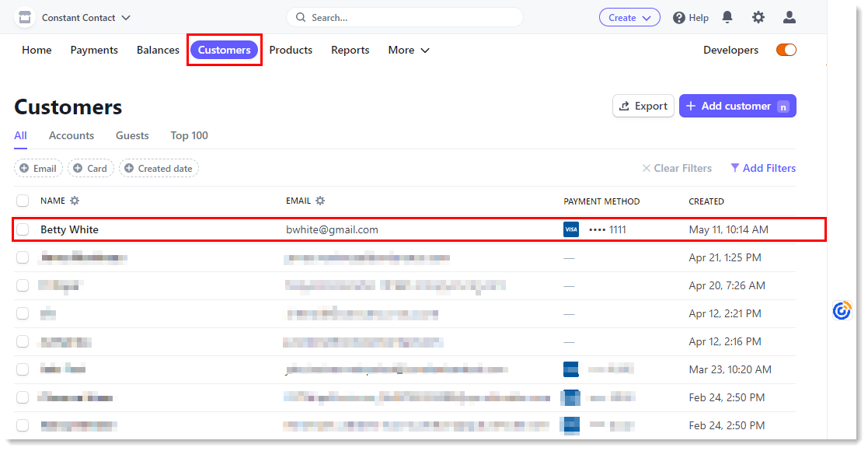This screenshot has width=868, height=451.
Task: Open the Products section
Action: (x=291, y=50)
